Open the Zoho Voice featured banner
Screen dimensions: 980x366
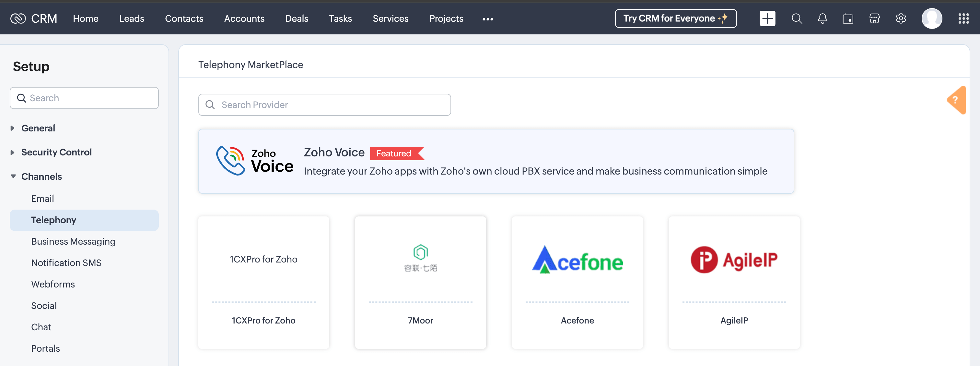pos(495,161)
